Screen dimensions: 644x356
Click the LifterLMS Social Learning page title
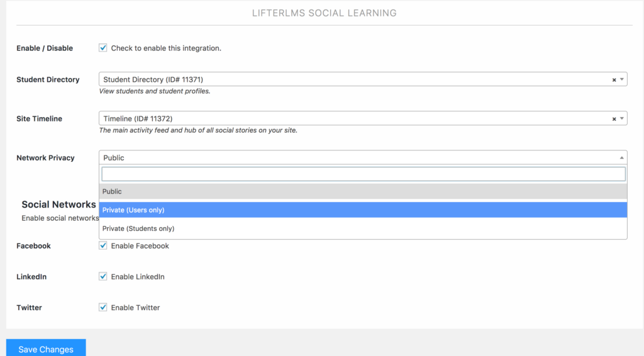[325, 13]
